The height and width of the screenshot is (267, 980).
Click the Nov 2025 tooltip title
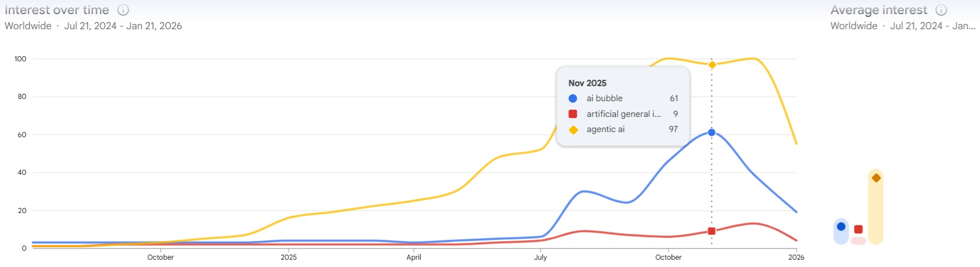(x=587, y=83)
